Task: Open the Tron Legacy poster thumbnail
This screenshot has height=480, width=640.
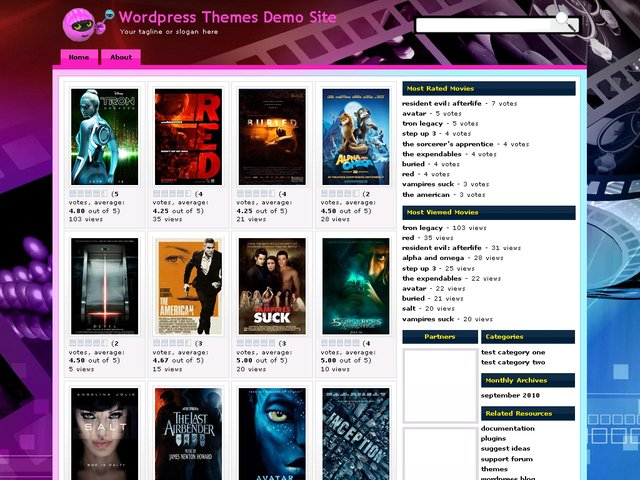Action: click(104, 137)
